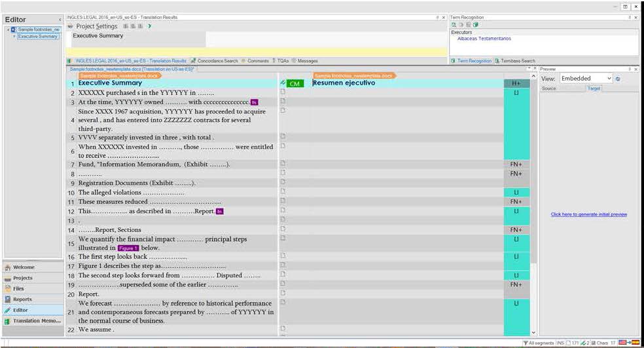Collapse the Editor navigation pane arrow

point(60,20)
